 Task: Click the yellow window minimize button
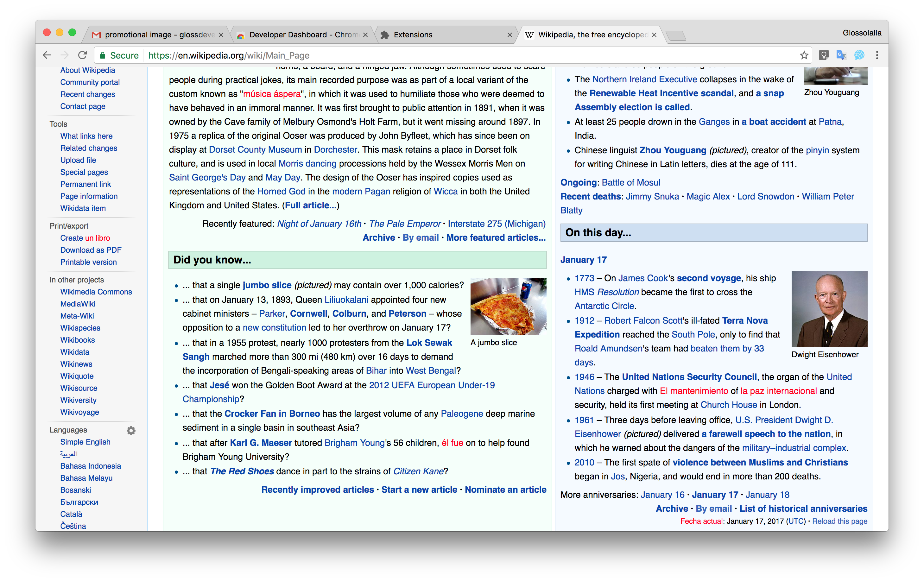click(x=59, y=33)
